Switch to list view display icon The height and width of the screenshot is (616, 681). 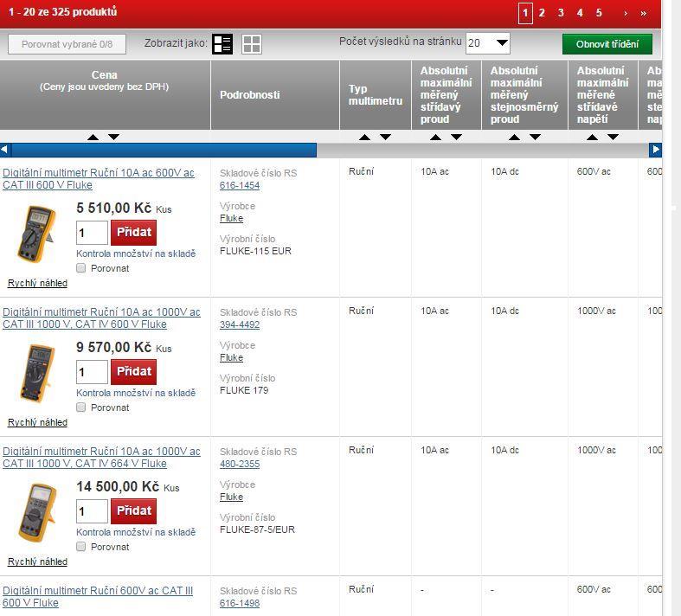pos(222,44)
